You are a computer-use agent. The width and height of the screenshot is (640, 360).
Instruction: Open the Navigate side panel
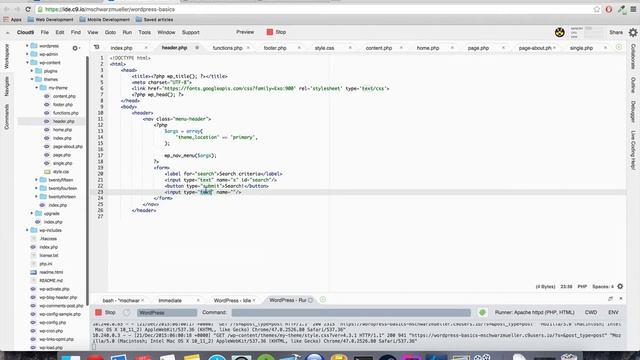click(7, 87)
